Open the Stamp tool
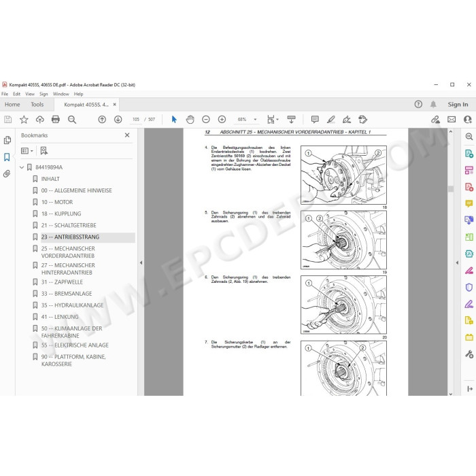476x476 pixels. [x=362, y=119]
